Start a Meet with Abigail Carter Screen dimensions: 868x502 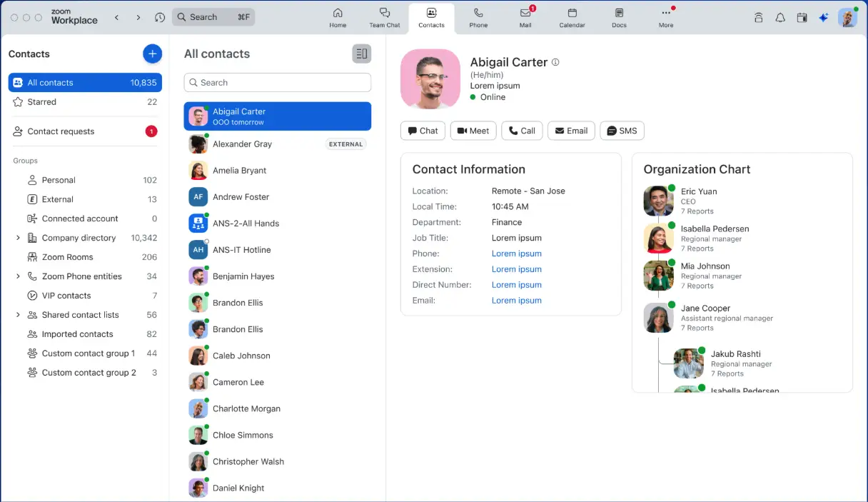coord(473,131)
